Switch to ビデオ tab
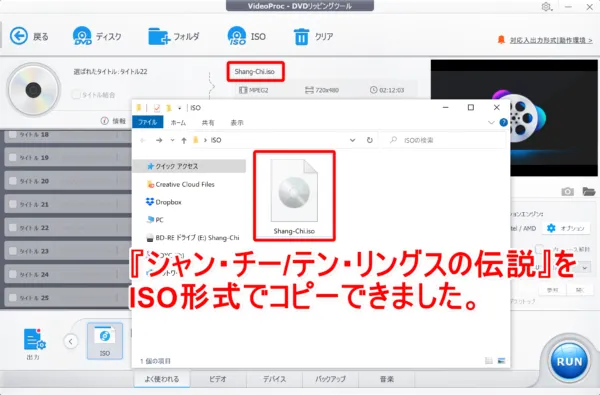Image resolution: width=600 pixels, height=395 pixels. tap(218, 379)
